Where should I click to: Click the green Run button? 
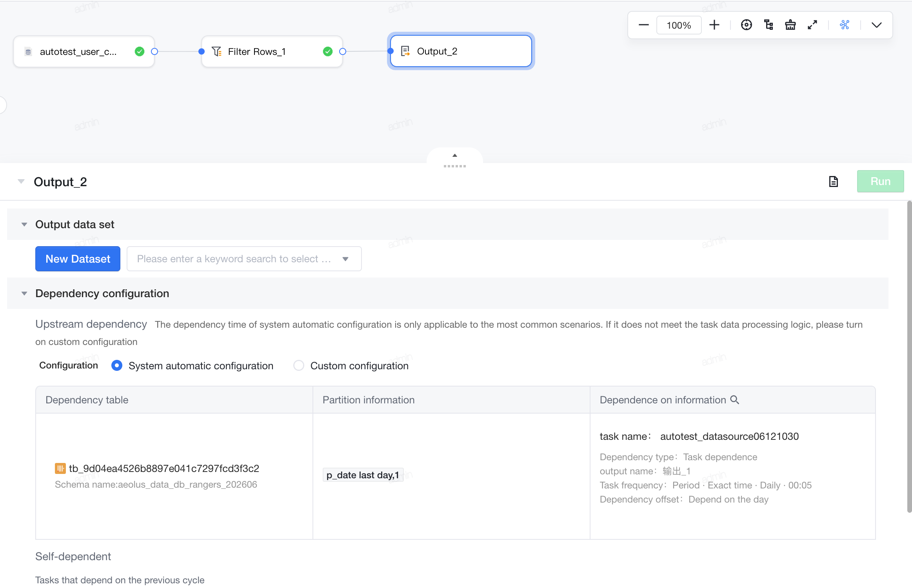point(880,181)
